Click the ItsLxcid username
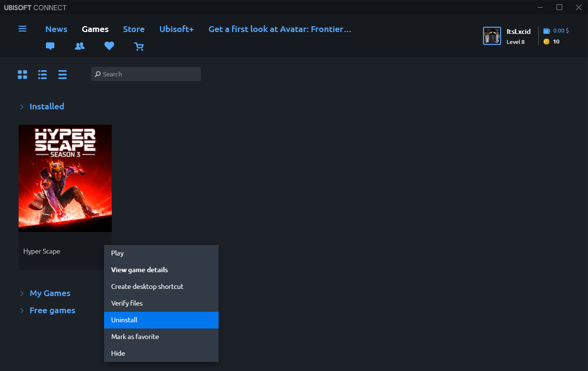The height and width of the screenshot is (371, 588). tap(518, 32)
